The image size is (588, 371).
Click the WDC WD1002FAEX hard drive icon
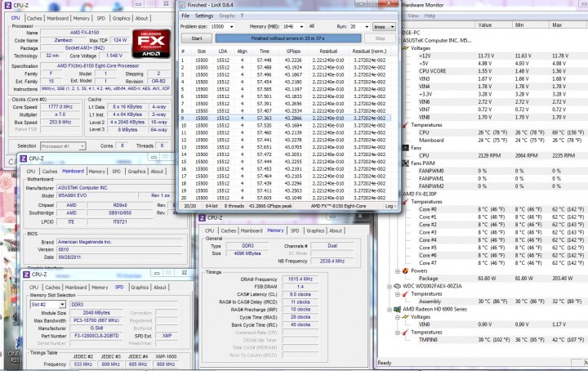pyautogui.click(x=397, y=286)
